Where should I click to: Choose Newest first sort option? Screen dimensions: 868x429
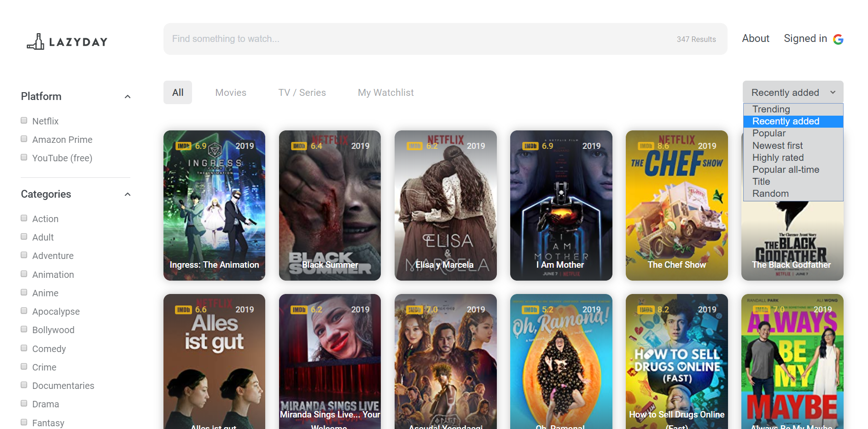tap(793, 146)
